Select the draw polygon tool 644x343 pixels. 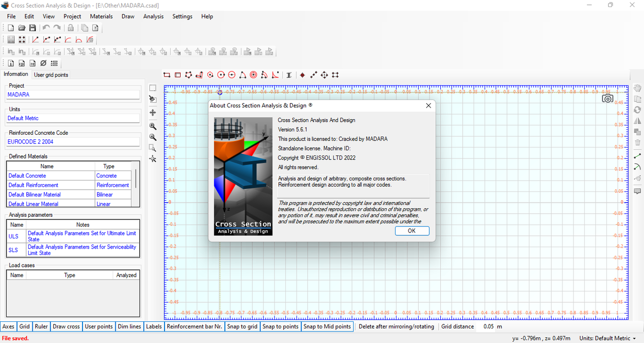click(x=189, y=75)
